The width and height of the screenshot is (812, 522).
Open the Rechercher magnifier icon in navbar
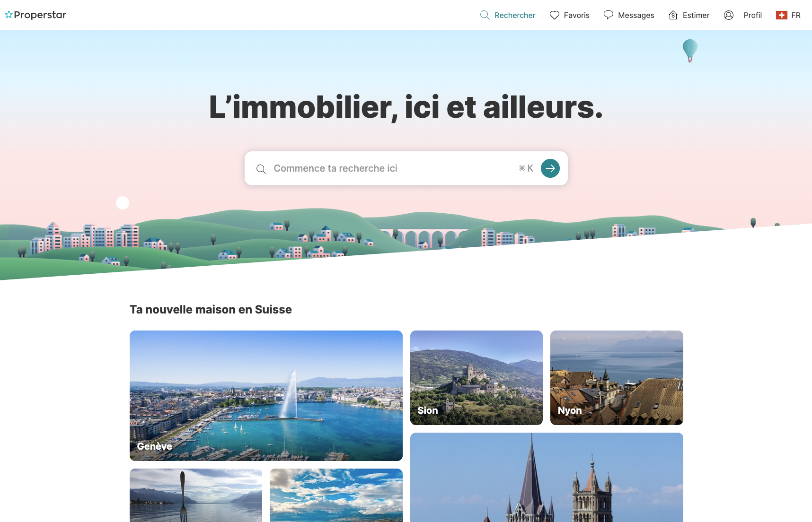point(485,15)
